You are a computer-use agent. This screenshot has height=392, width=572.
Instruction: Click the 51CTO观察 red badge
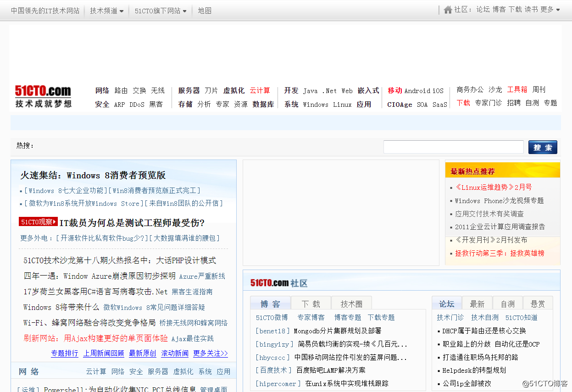38,222
